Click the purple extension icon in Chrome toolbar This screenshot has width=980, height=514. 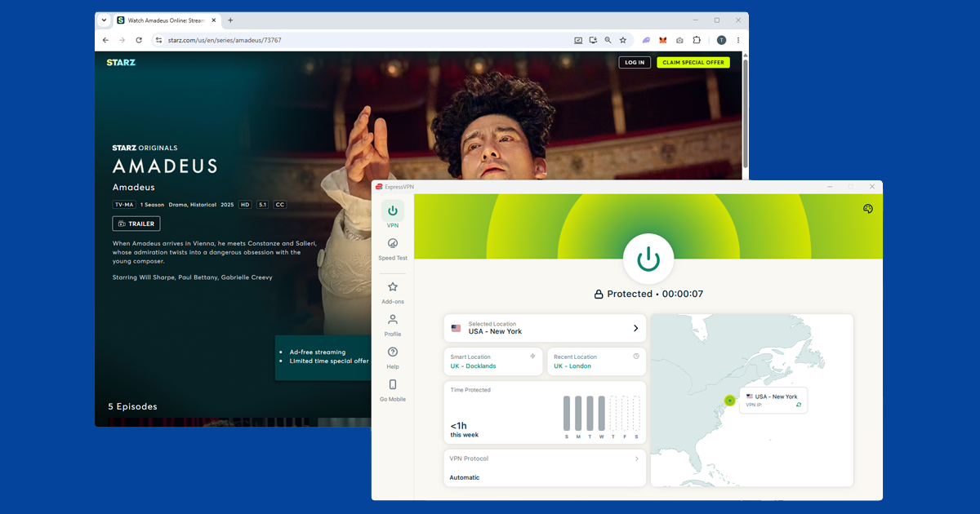(x=646, y=40)
